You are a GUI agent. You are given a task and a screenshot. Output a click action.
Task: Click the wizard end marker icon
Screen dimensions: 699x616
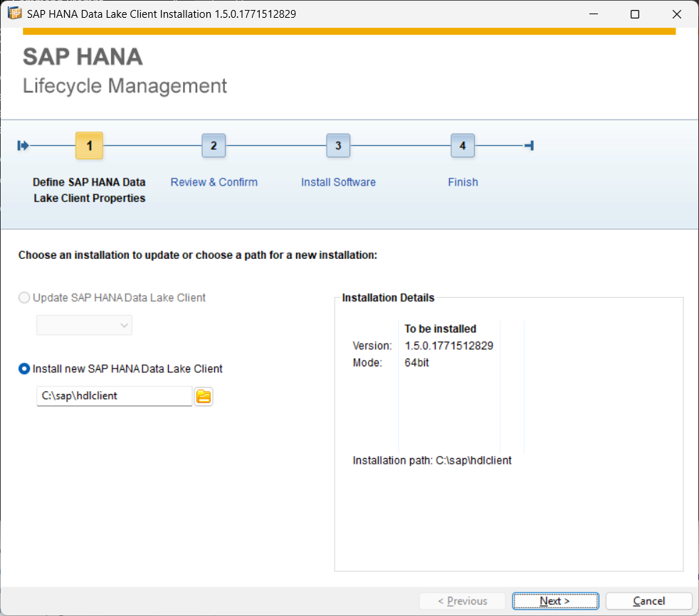(529, 146)
